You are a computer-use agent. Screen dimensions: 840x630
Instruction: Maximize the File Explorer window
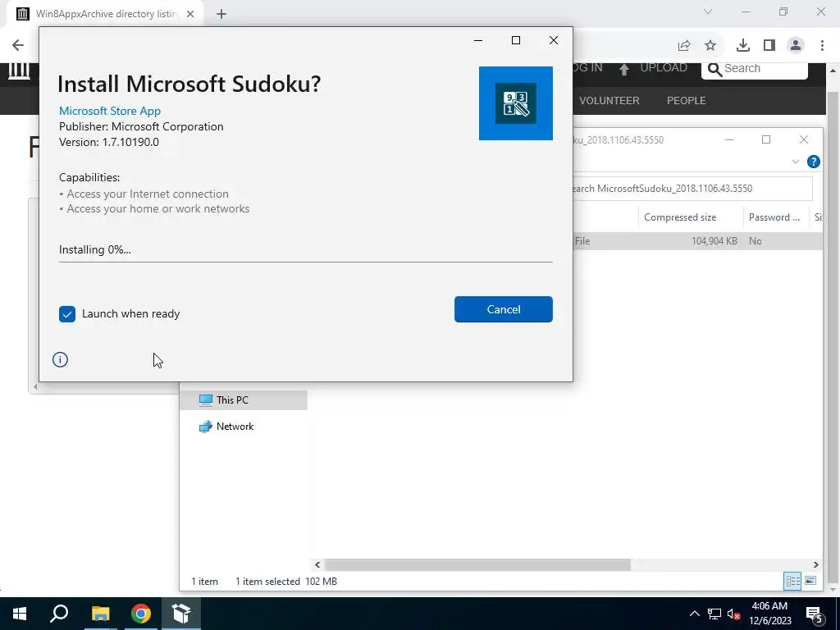click(x=766, y=139)
